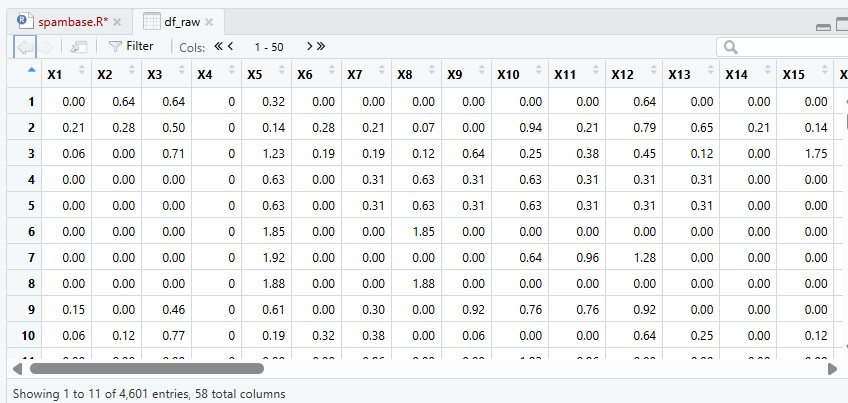Click the column range 1 - 50 field

(269, 47)
